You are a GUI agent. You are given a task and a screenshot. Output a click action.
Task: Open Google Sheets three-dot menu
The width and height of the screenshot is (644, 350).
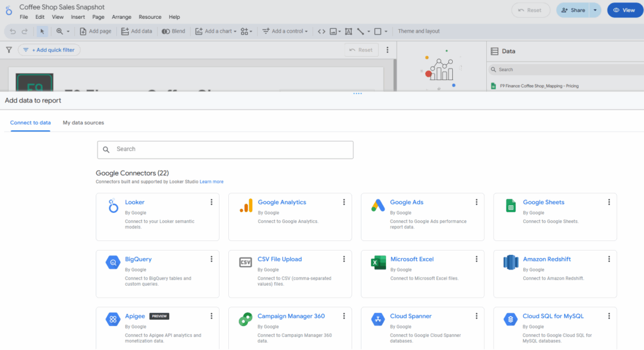(609, 202)
